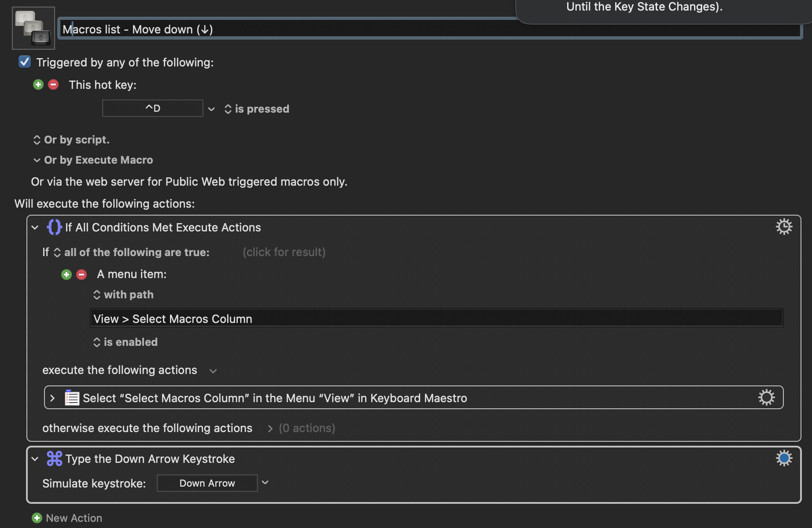Remove the menu item condition
The width and height of the screenshot is (812, 528).
pos(81,275)
